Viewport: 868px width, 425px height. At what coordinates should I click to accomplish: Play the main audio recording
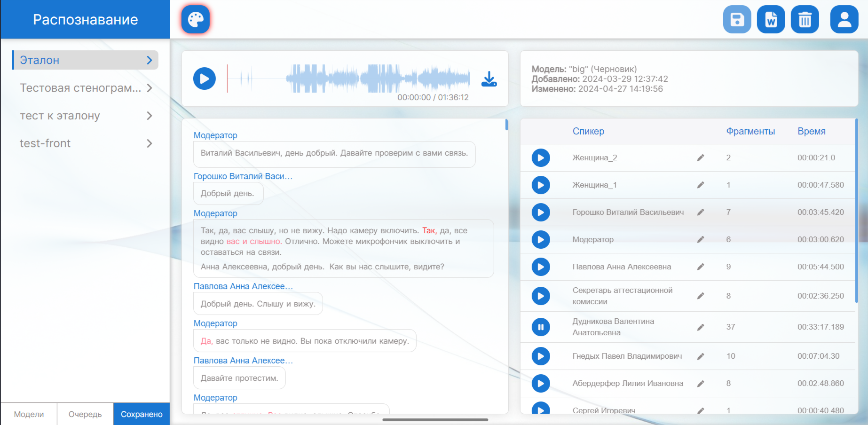[205, 79]
